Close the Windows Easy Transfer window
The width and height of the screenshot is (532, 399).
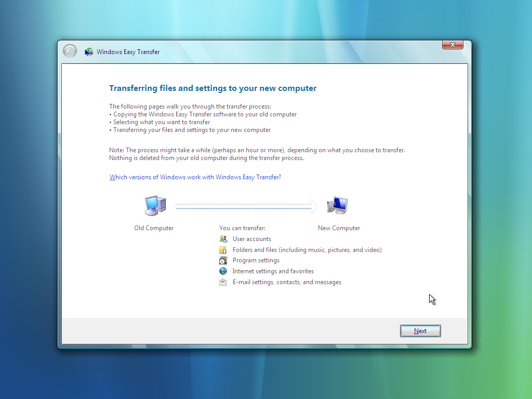click(x=453, y=45)
